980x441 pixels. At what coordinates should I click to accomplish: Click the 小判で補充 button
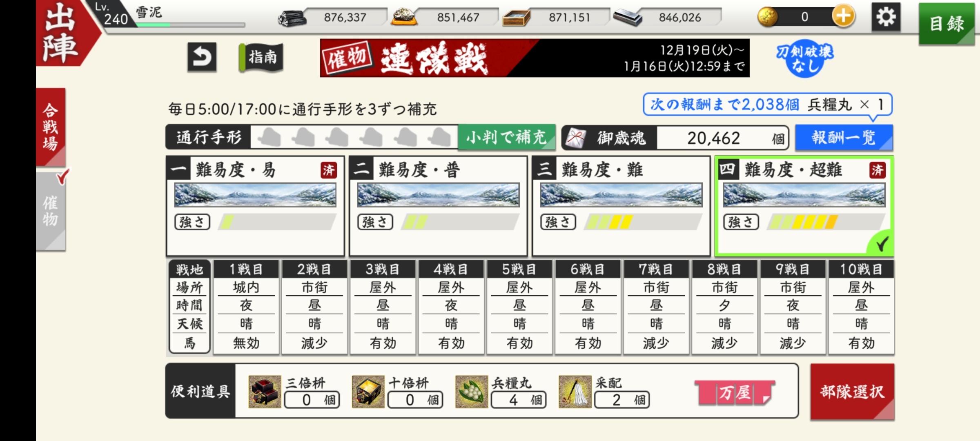pyautogui.click(x=506, y=137)
